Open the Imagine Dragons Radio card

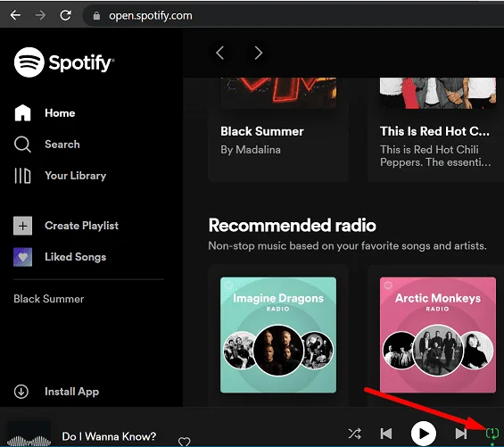pos(278,335)
